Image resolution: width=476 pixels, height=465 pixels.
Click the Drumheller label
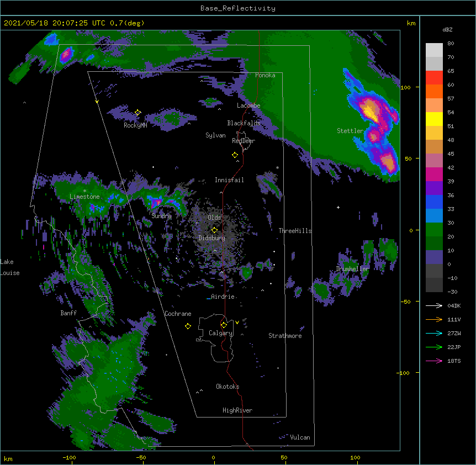pyautogui.click(x=352, y=269)
